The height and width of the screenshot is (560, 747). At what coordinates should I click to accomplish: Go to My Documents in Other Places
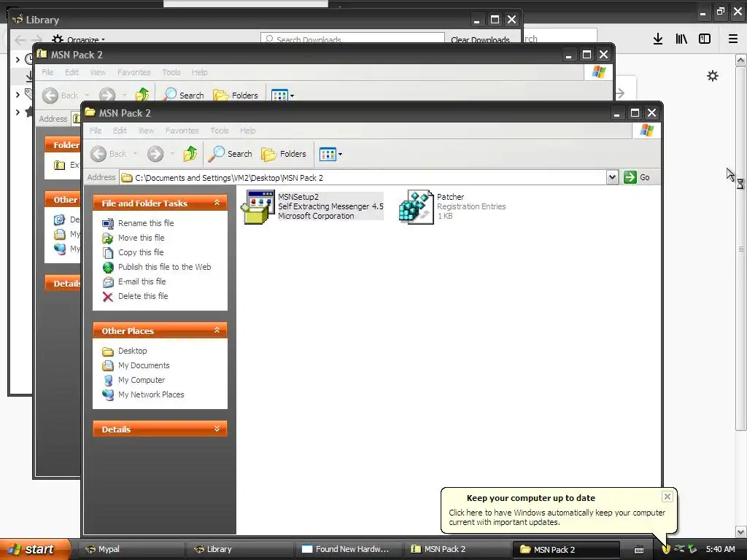point(144,365)
